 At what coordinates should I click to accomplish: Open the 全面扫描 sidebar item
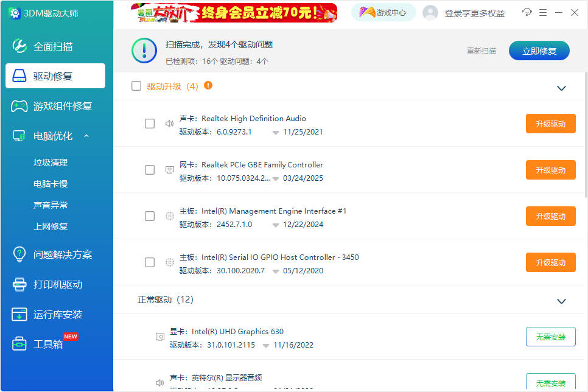(x=55, y=46)
